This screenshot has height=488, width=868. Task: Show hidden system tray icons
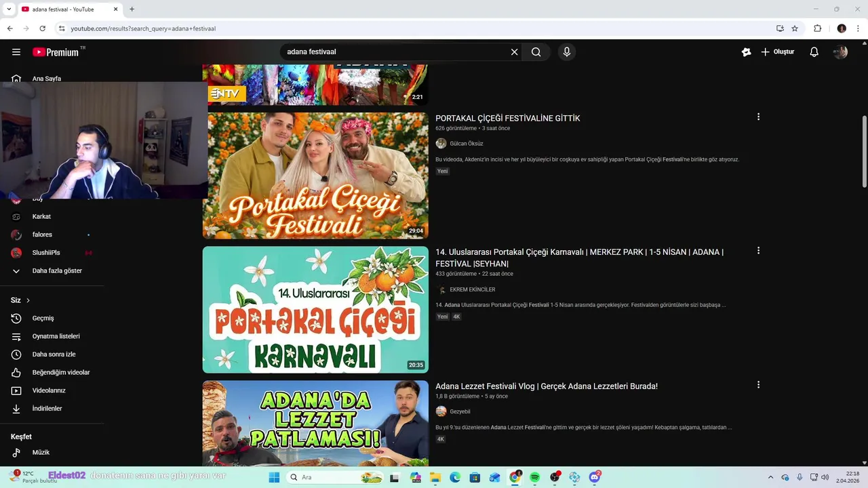coord(770,477)
